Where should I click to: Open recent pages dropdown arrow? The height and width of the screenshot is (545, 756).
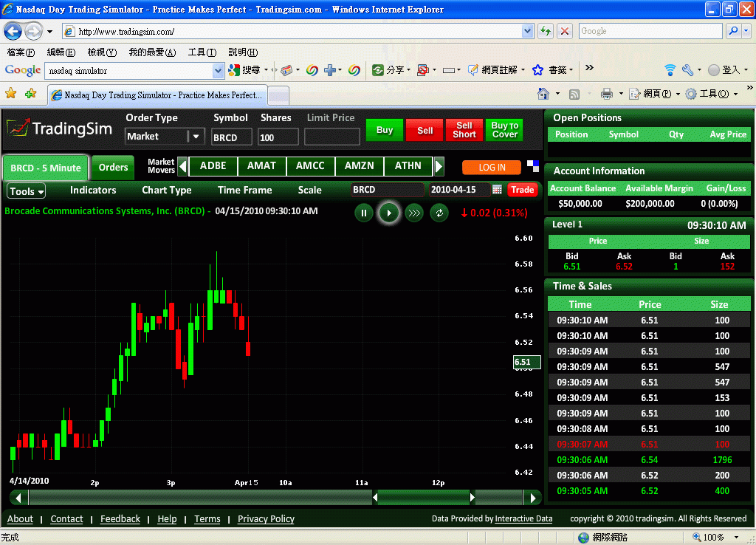(49, 32)
